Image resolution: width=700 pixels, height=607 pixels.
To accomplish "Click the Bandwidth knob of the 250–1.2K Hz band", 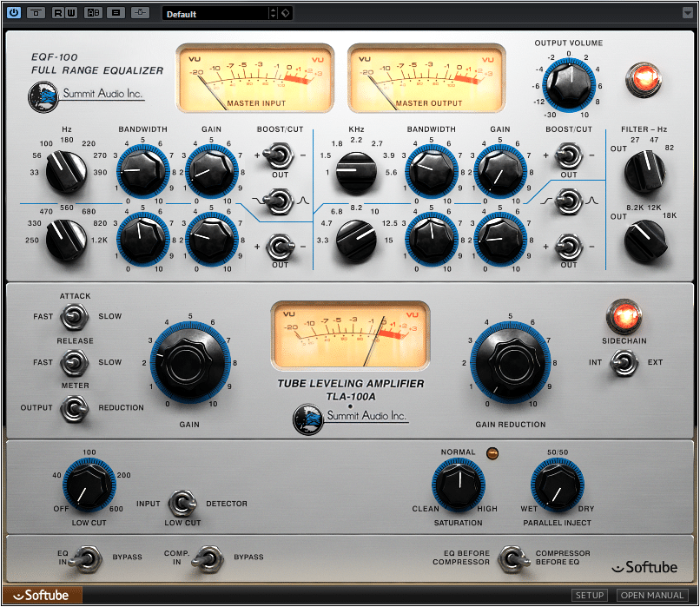I will (142, 240).
